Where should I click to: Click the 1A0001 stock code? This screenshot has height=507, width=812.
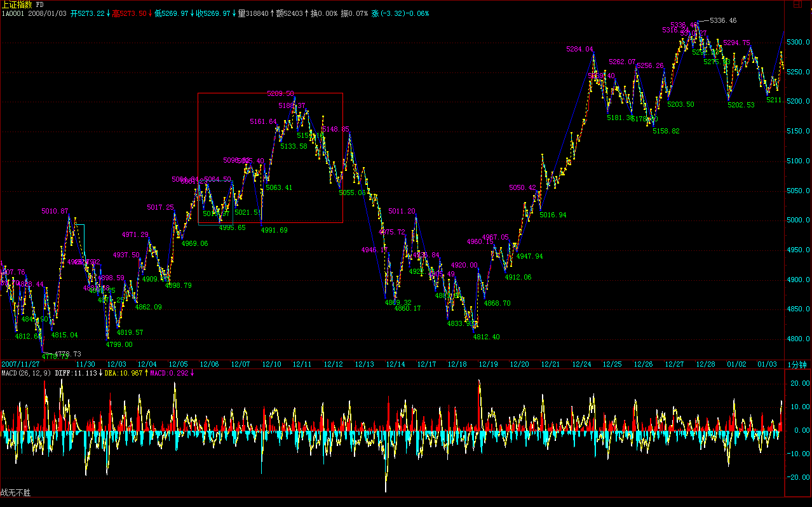coord(12,13)
